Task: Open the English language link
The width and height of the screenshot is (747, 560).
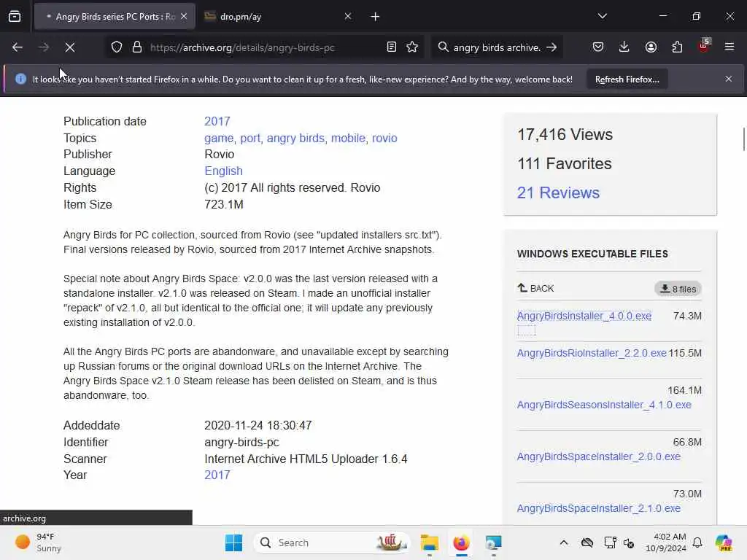Action: (x=223, y=171)
